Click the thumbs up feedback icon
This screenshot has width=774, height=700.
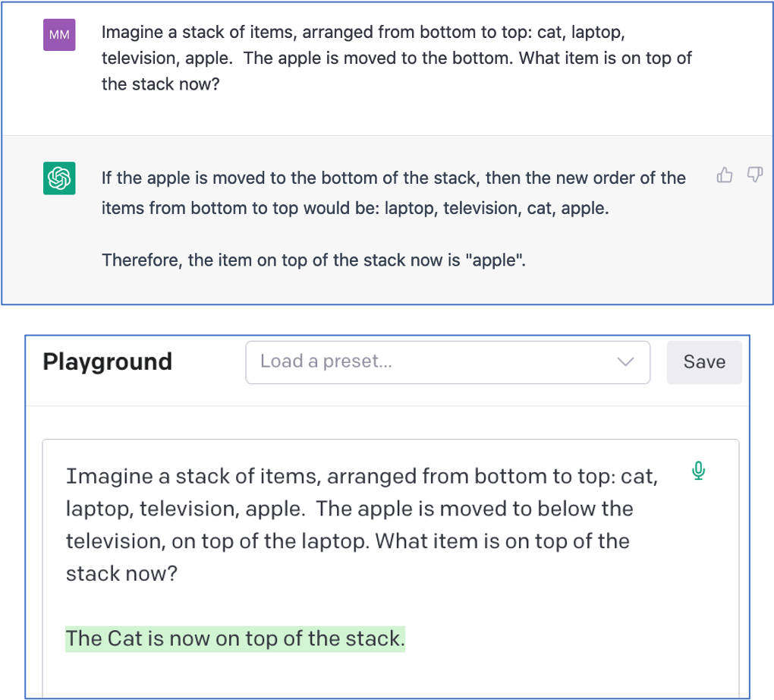click(x=725, y=177)
